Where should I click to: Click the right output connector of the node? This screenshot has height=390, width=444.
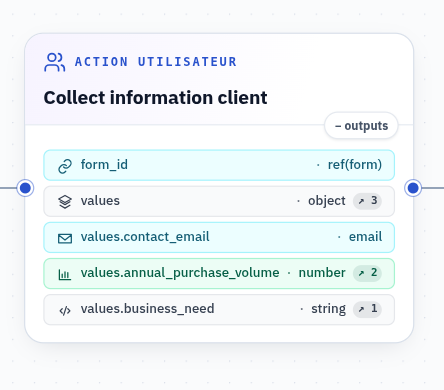[x=413, y=188]
